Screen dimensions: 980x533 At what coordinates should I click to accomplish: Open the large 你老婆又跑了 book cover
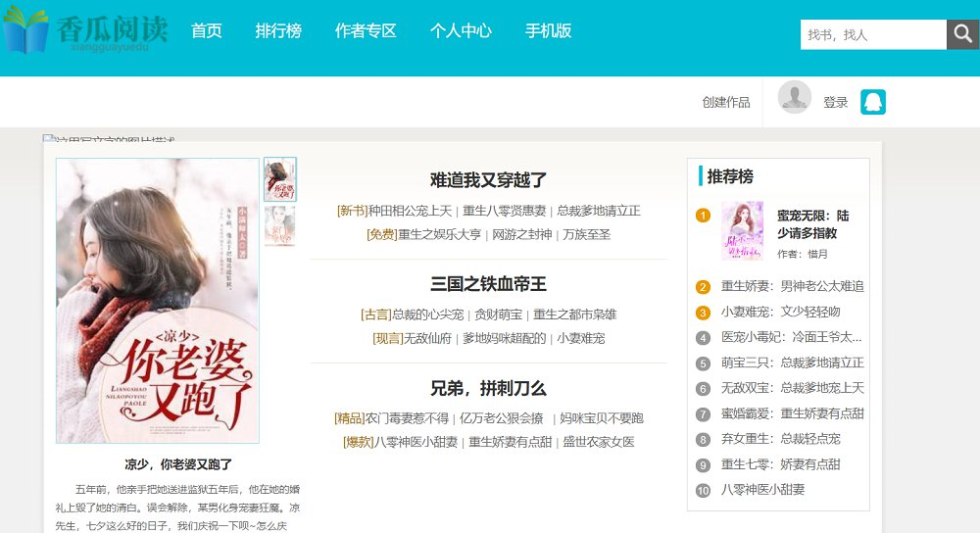point(158,301)
